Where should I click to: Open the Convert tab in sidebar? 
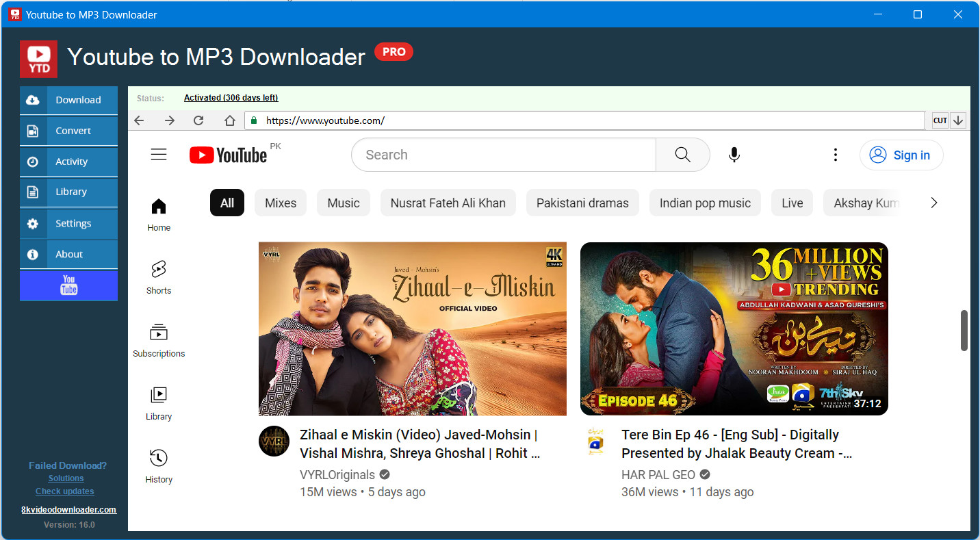pyautogui.click(x=68, y=131)
